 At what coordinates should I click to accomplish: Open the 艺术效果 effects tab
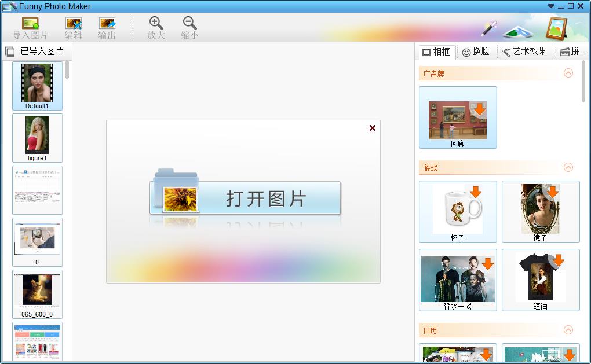click(525, 51)
